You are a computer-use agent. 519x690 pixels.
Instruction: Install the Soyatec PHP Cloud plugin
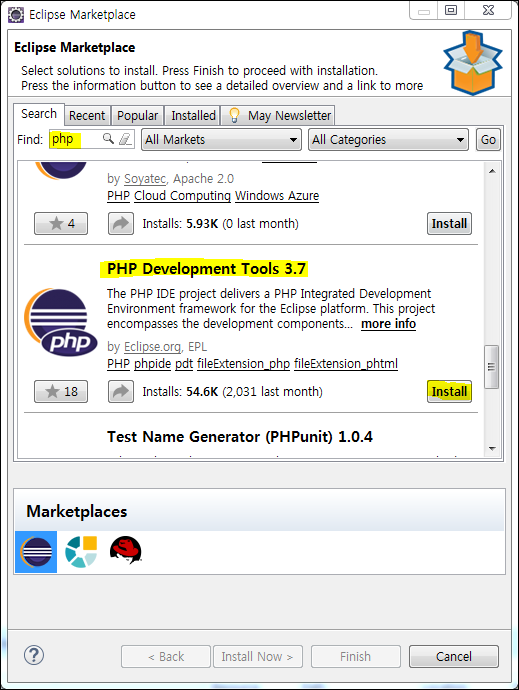[x=449, y=224]
